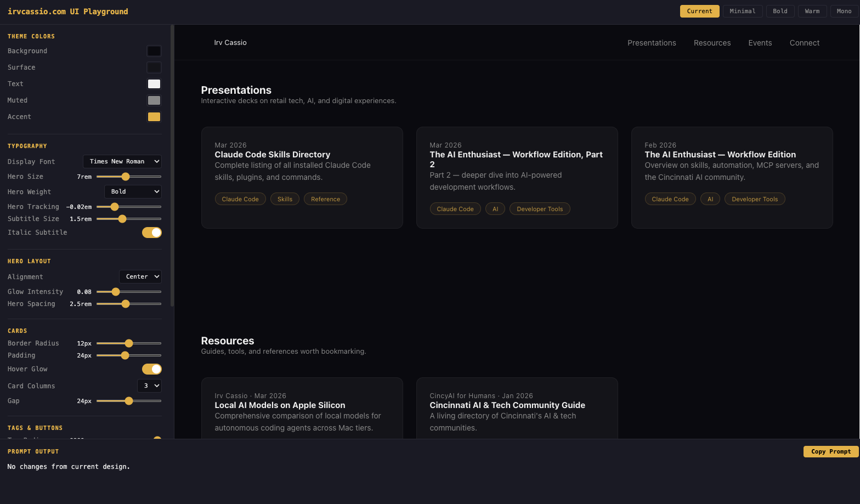This screenshot has height=504, width=860.
Task: Toggle the Hover Glow switch
Action: [152, 369]
